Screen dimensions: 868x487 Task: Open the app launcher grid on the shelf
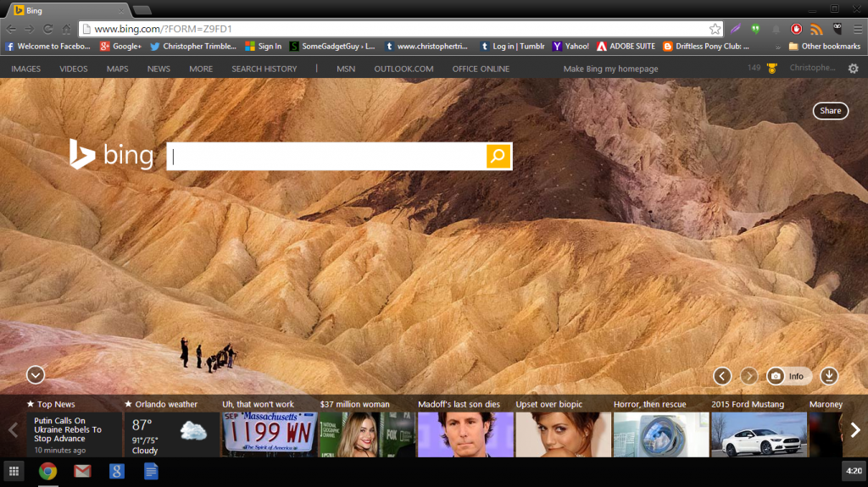(14, 471)
